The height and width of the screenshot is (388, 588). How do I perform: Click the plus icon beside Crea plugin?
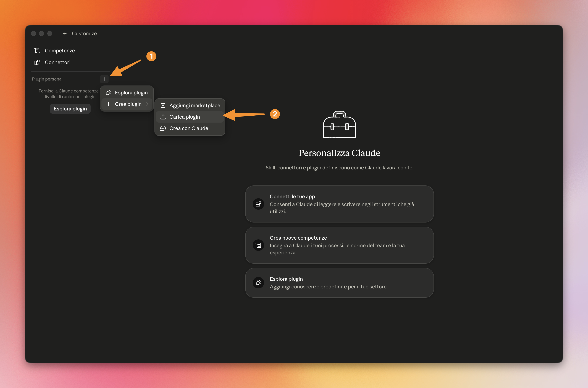(109, 104)
